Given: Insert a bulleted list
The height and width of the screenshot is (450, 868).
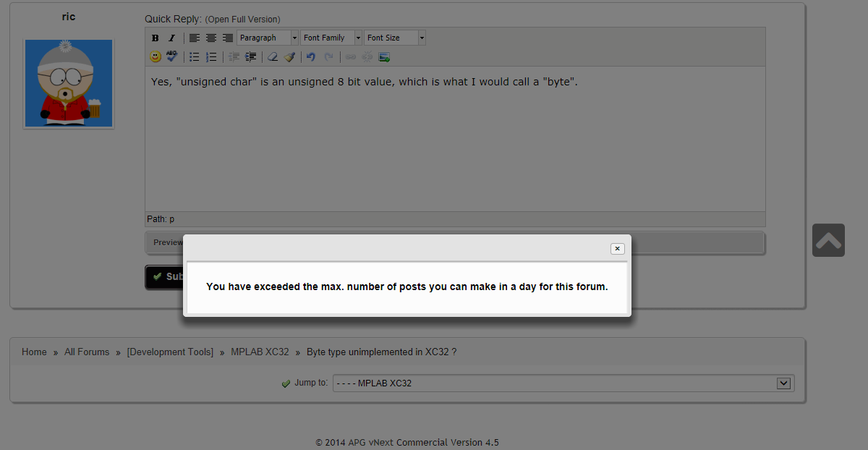Looking at the screenshot, I should point(195,56).
